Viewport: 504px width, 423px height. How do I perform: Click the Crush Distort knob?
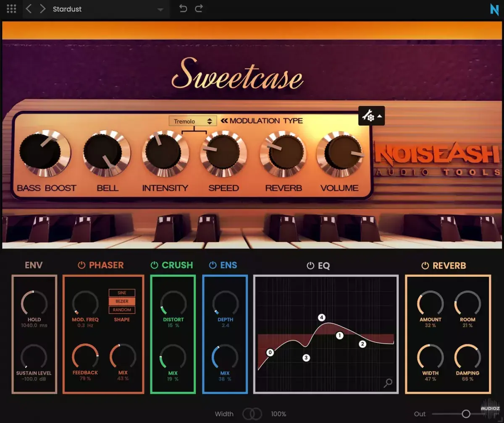point(173,303)
